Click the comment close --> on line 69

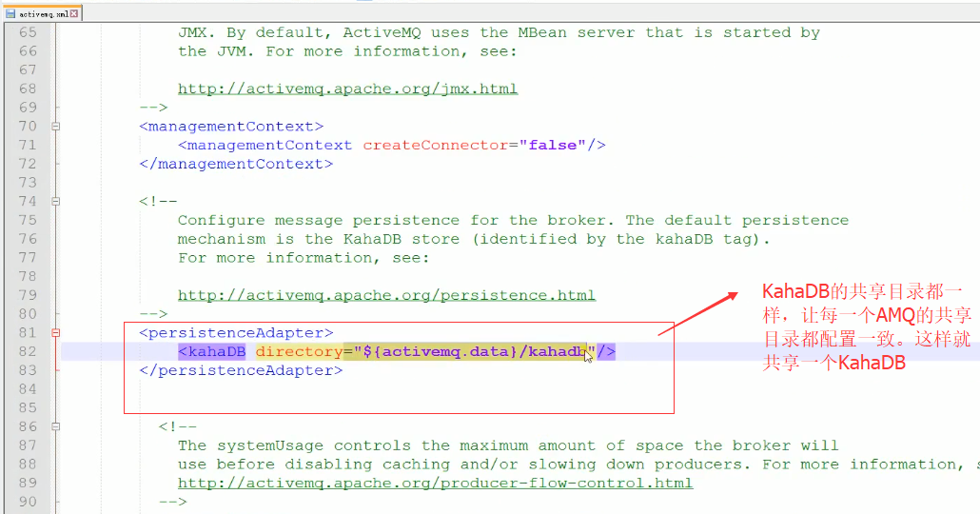click(x=154, y=108)
